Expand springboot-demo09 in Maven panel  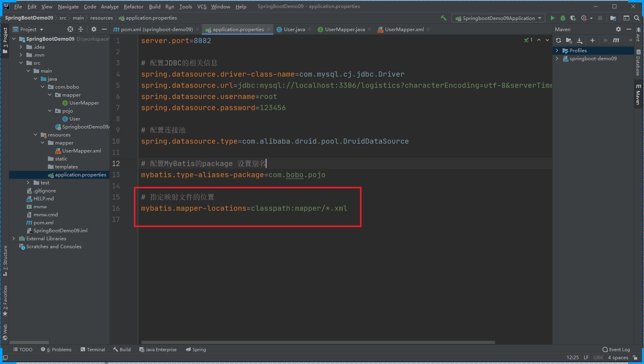pos(557,58)
